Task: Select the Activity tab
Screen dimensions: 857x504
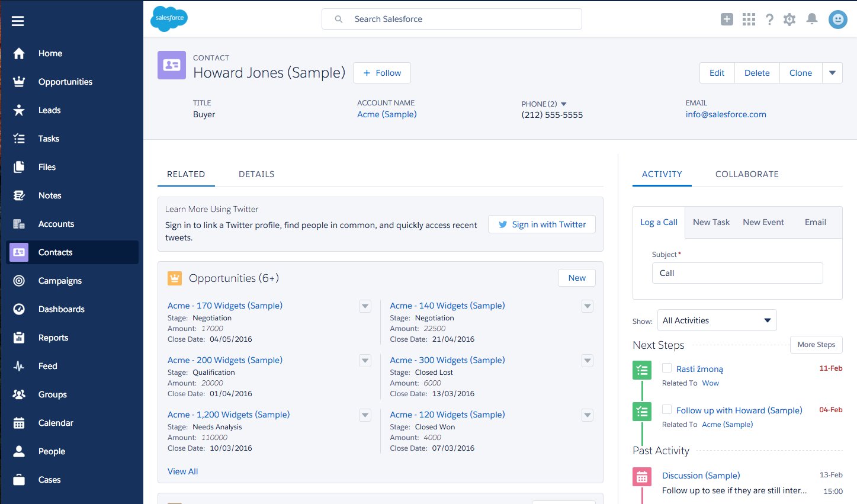Action: [x=662, y=174]
